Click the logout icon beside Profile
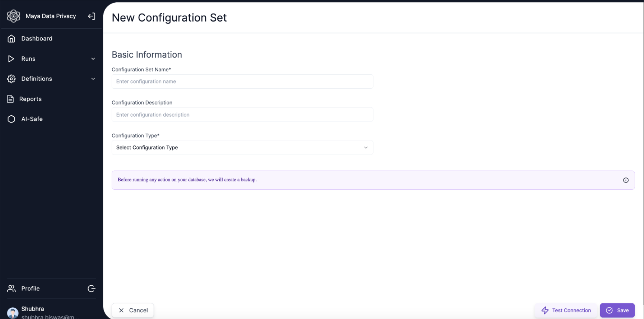Viewport: 644px width, 319px height. tap(92, 289)
